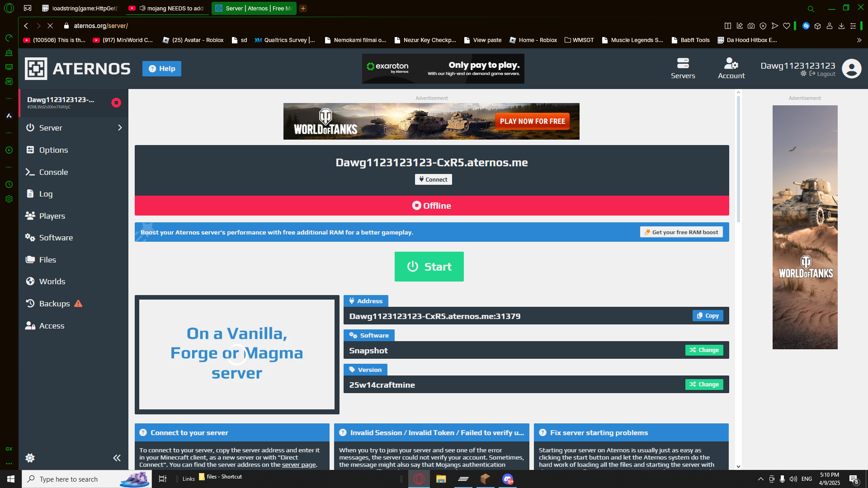This screenshot has height=488, width=868.
Task: Open the Files sidebar item
Action: pyautogui.click(x=74, y=260)
